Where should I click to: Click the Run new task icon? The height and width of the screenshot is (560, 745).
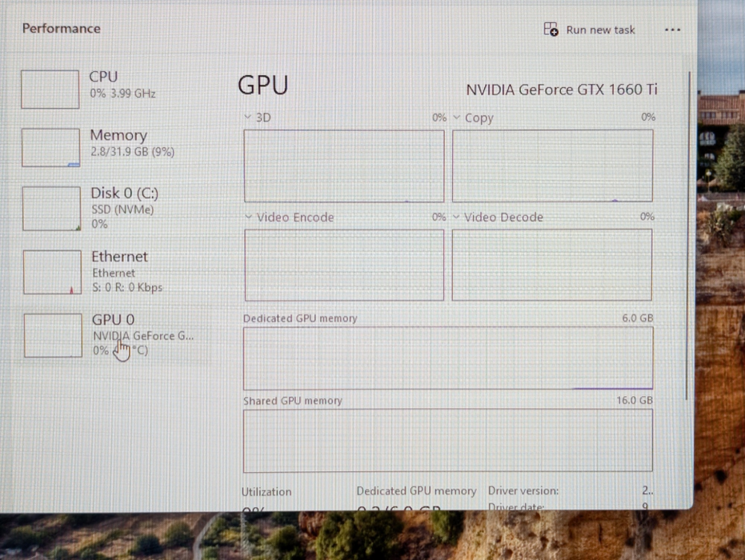[551, 30]
